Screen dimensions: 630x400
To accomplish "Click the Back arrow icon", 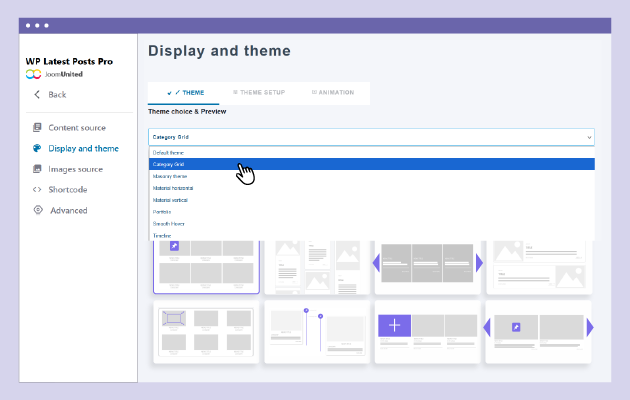I will pyautogui.click(x=37, y=95).
